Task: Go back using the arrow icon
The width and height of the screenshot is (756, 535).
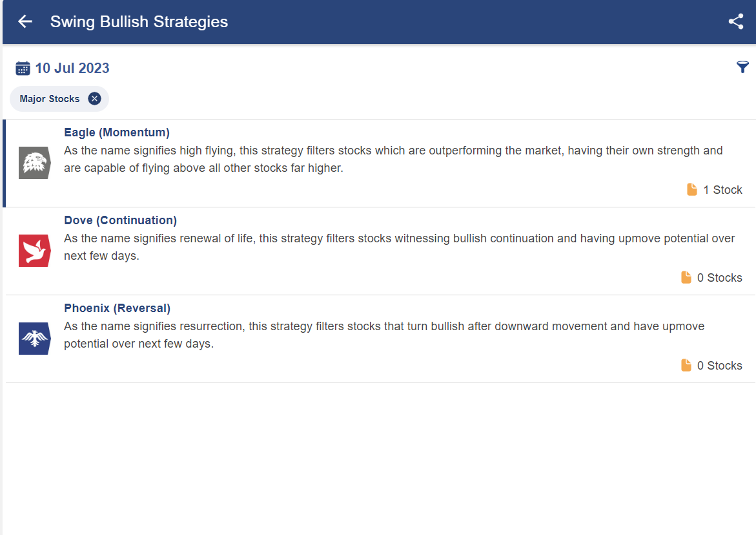Action: click(x=25, y=21)
